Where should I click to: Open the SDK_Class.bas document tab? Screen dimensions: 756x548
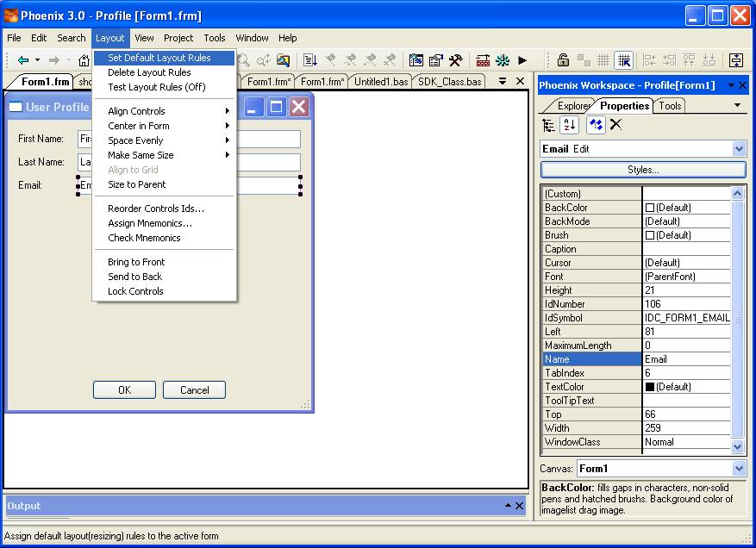(449, 82)
